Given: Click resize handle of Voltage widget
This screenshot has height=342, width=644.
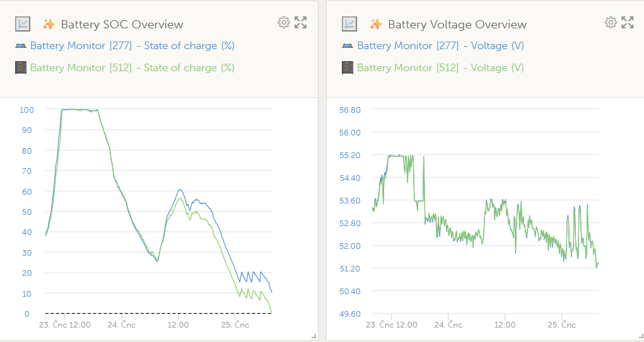Looking at the screenshot, I should 640,337.
